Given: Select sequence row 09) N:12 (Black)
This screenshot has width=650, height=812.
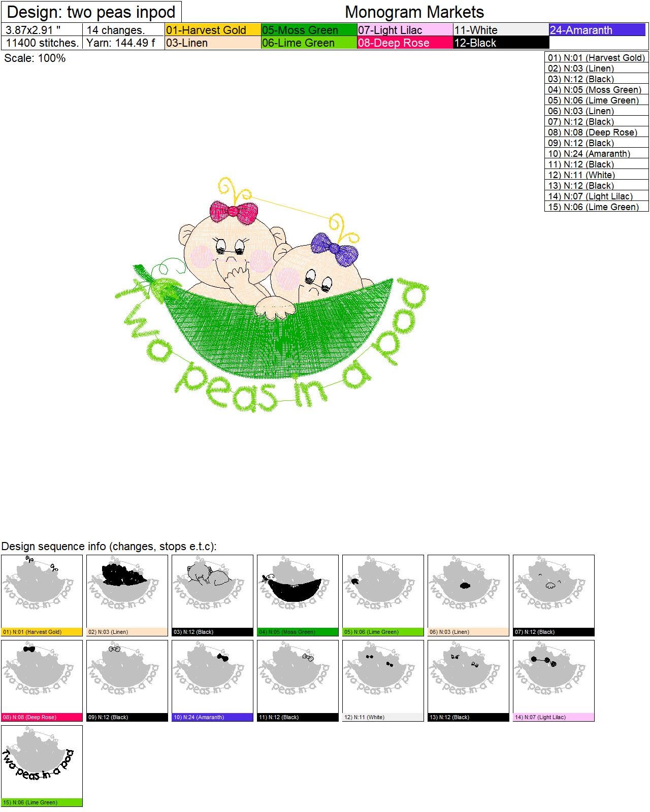Looking at the screenshot, I should [x=596, y=143].
